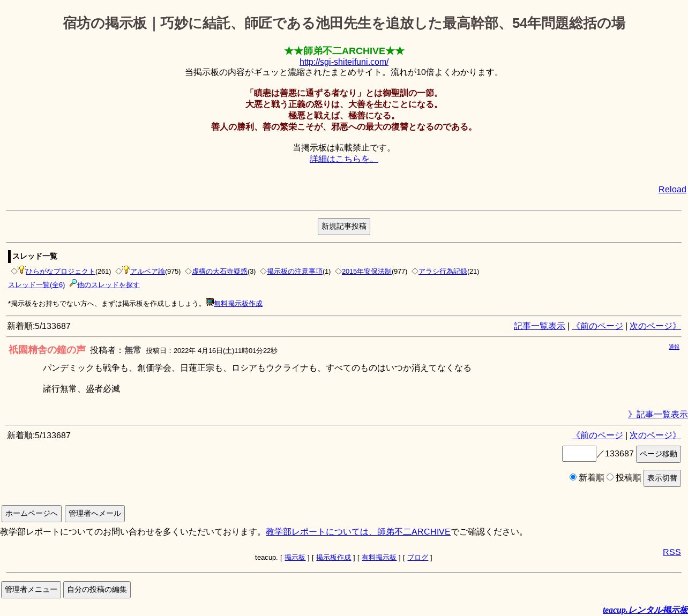Screen dimensions: 688x616
Task: Click the lightbulb icon beside ひらがなプロジェクト
Action: click(21, 270)
